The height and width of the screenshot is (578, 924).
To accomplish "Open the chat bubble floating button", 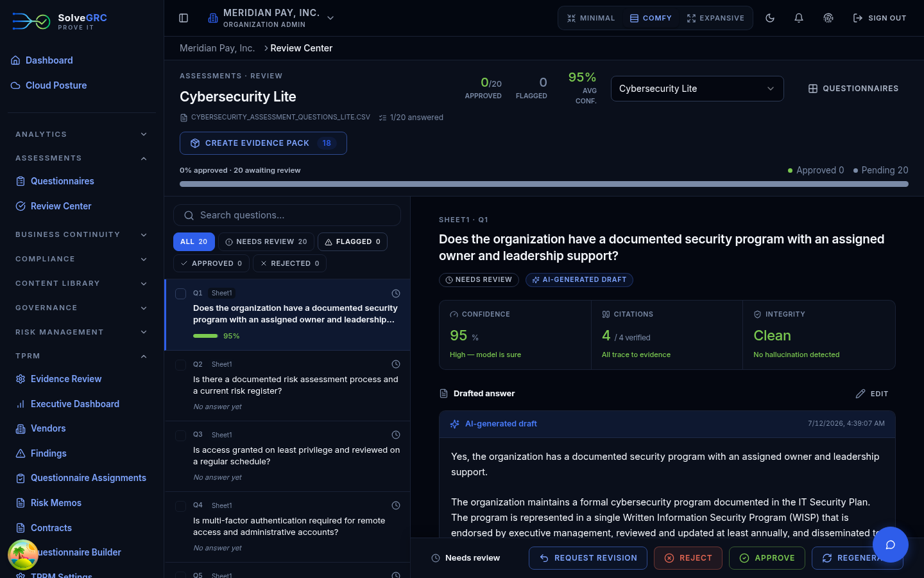I will [891, 545].
